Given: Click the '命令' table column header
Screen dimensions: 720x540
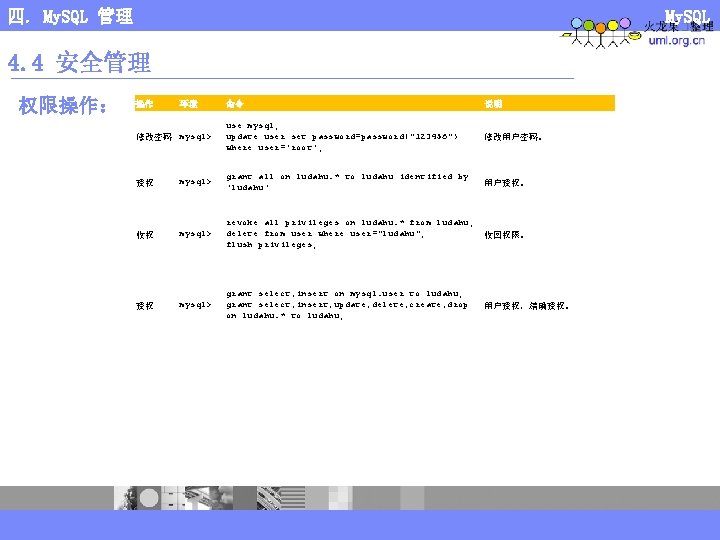Looking at the screenshot, I should pyautogui.click(x=235, y=104).
